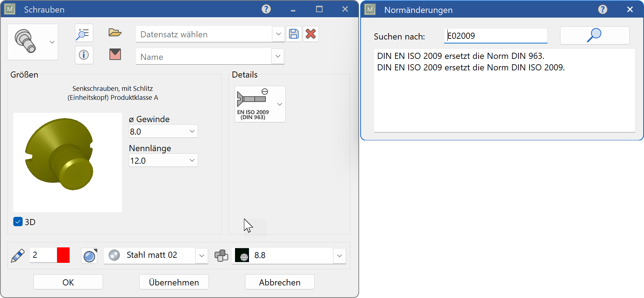644x298 pixels.
Task: Open the Nennlänge dropdown 12.0
Action: pos(163,160)
